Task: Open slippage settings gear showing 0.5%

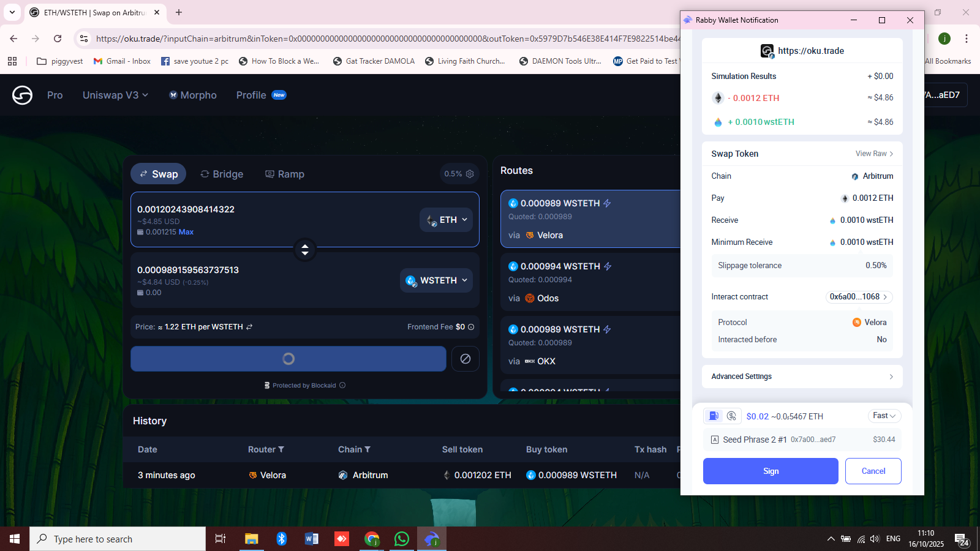Action: [x=459, y=174]
